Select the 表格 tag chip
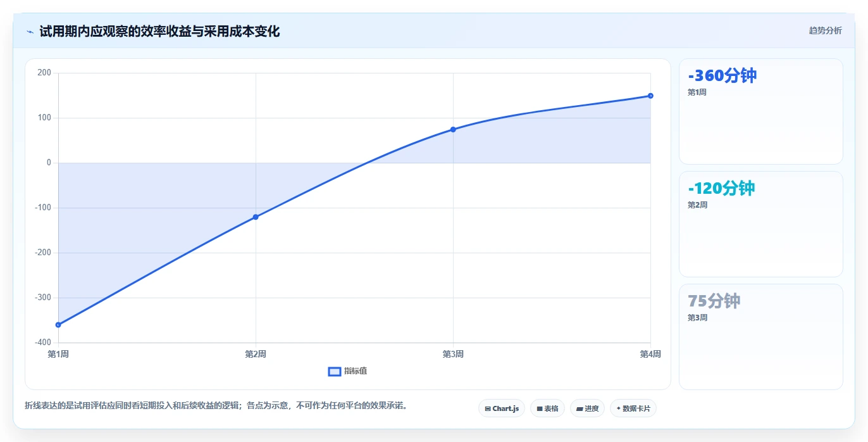This screenshot has width=868, height=442. pos(547,408)
